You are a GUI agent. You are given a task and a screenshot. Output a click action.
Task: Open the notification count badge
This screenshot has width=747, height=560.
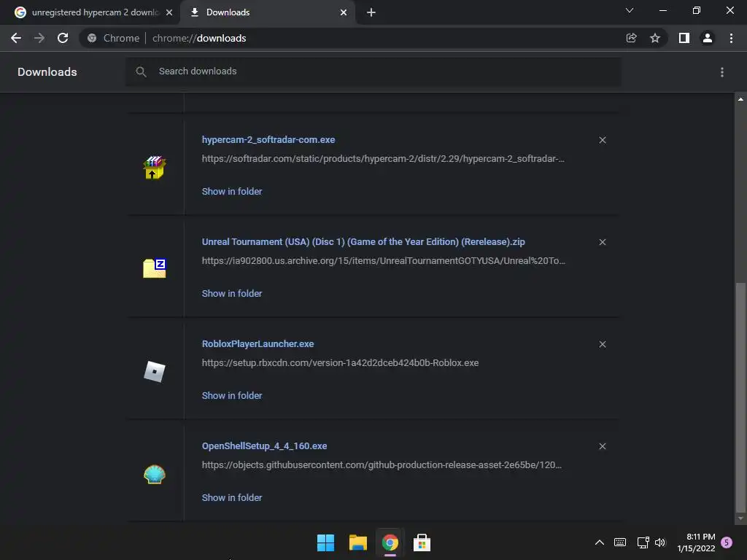727,542
